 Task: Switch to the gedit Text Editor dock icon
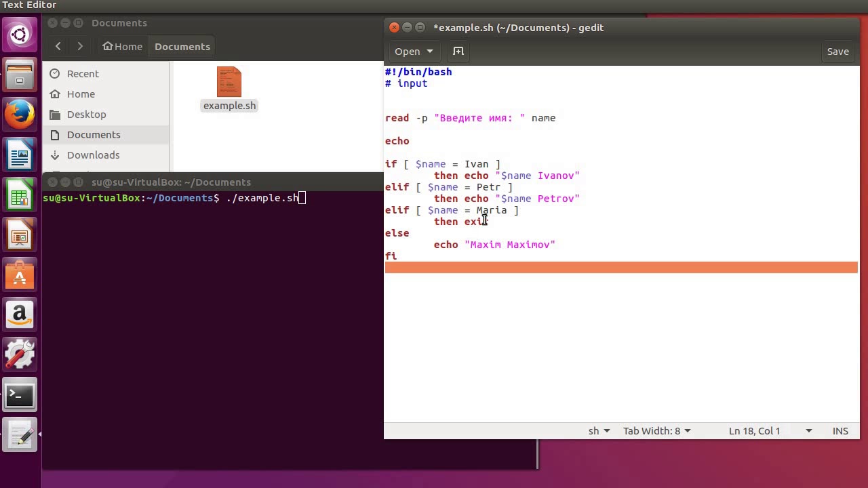click(20, 435)
